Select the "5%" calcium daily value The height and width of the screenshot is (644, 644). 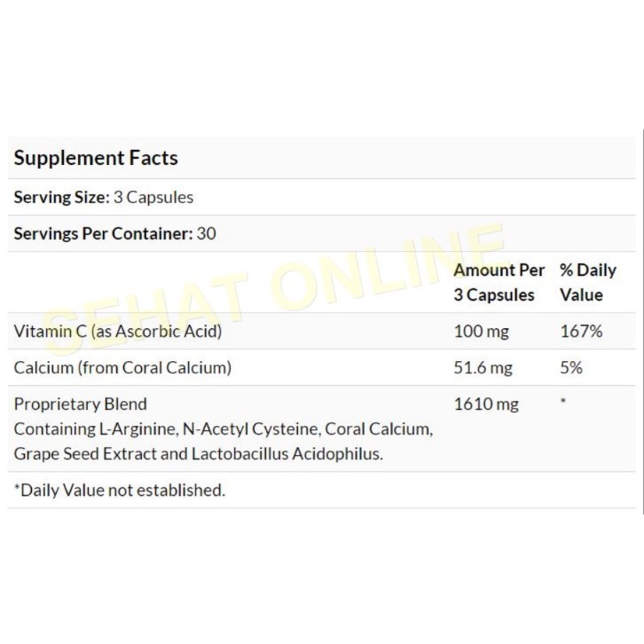571,368
